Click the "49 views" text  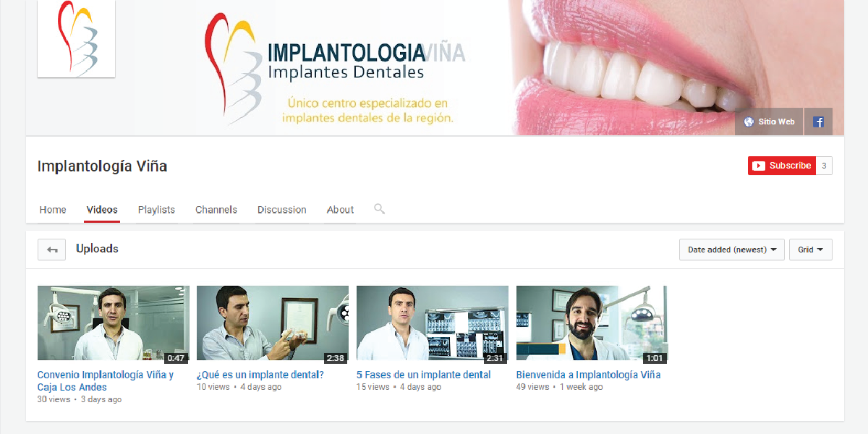click(533, 387)
